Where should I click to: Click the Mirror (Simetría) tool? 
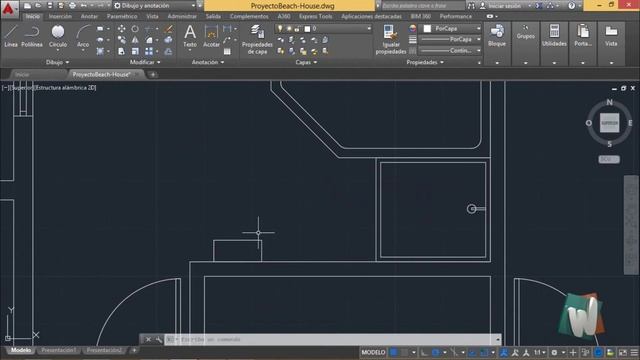point(135,40)
